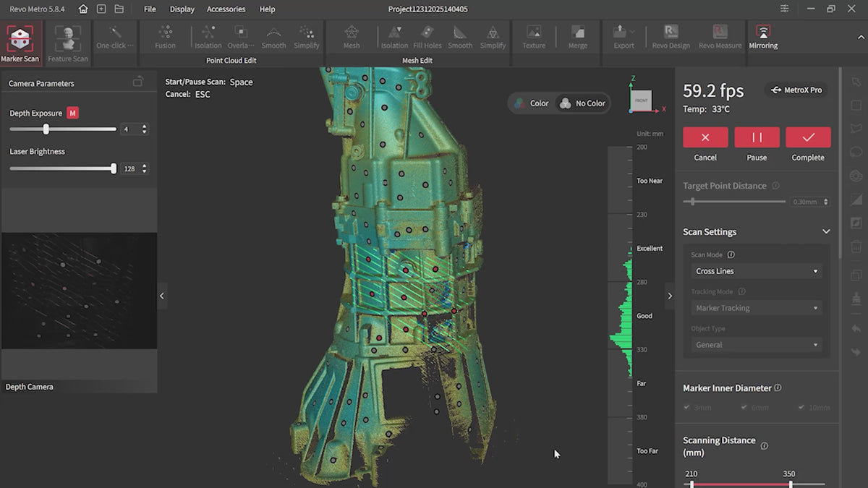Viewport: 868px width, 488px height.
Task: Open the Help menu
Action: tap(267, 9)
